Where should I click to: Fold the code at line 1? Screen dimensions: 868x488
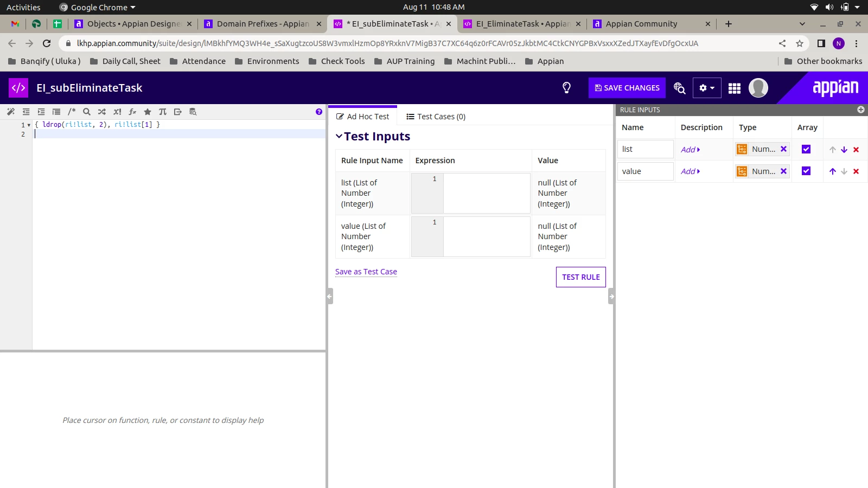[x=29, y=125]
